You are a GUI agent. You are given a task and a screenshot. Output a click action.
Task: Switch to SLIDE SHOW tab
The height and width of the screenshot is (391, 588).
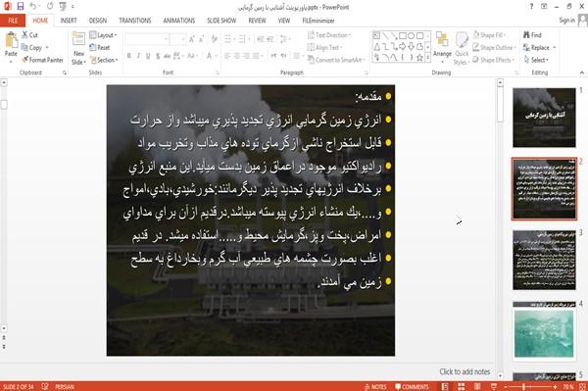point(221,21)
